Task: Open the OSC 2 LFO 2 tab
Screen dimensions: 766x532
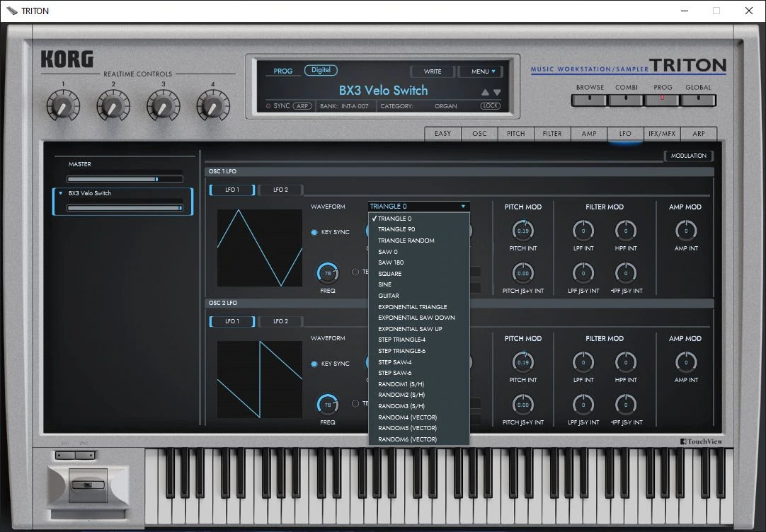Action: [x=280, y=321]
